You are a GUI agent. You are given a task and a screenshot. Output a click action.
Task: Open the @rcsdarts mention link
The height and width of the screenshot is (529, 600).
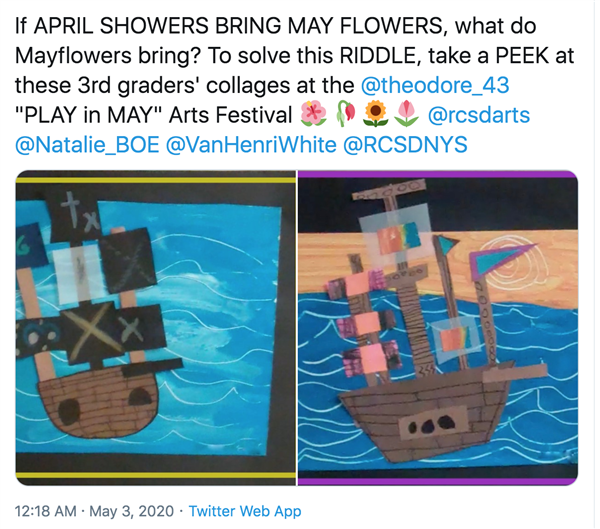[479, 115]
